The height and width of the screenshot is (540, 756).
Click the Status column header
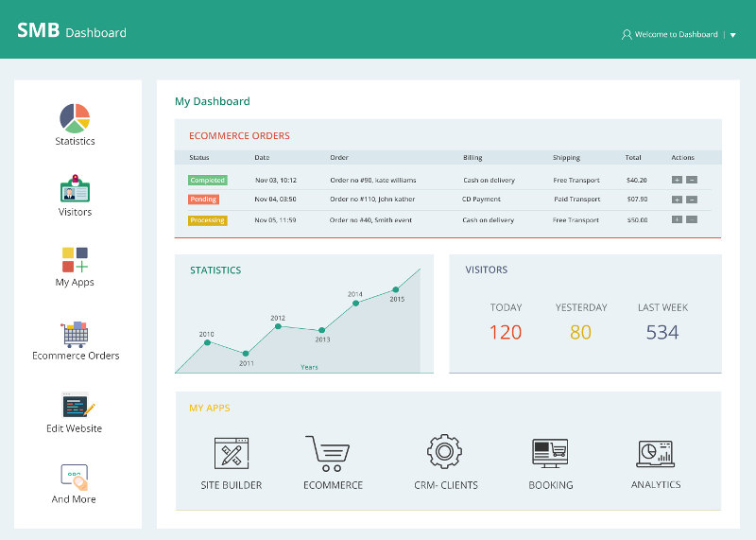199,157
